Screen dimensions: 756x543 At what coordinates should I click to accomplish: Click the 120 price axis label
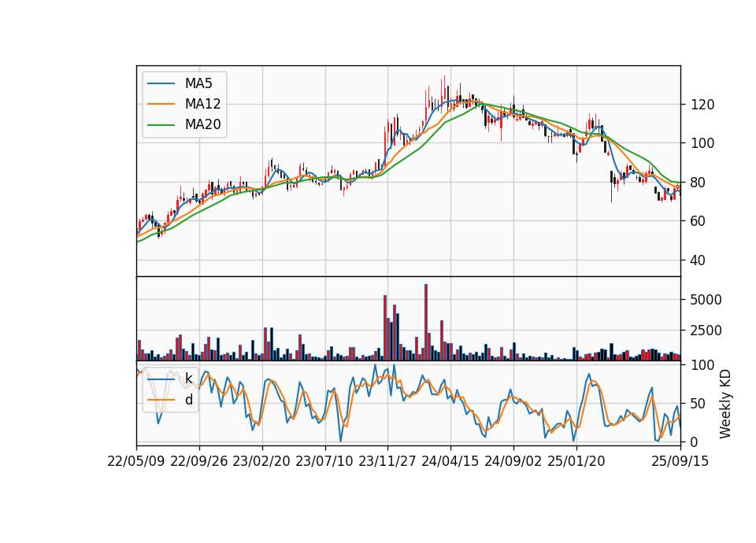[702, 105]
